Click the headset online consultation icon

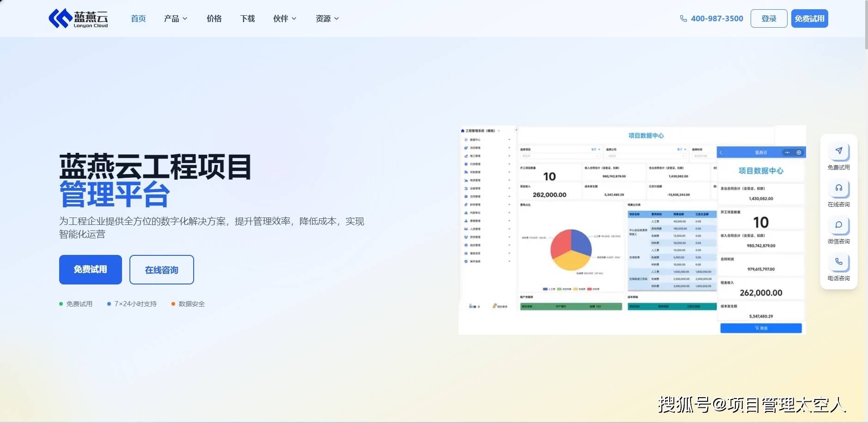click(838, 187)
